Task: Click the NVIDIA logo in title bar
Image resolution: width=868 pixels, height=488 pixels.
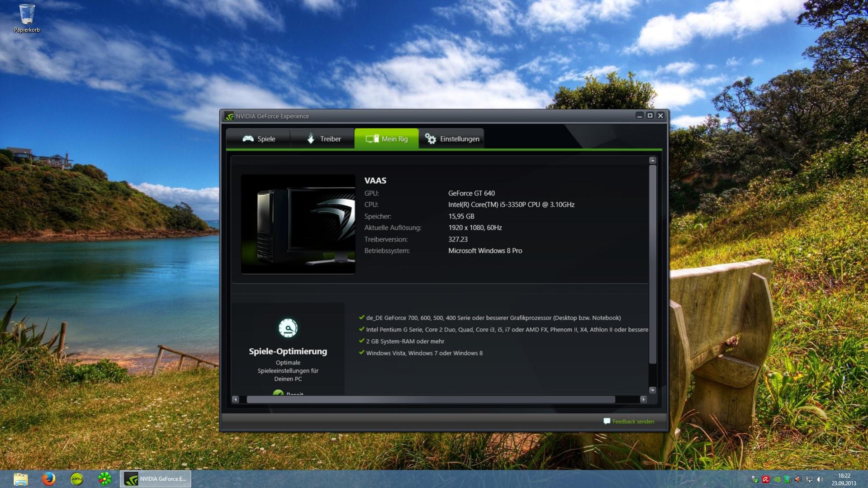Action: coord(229,116)
